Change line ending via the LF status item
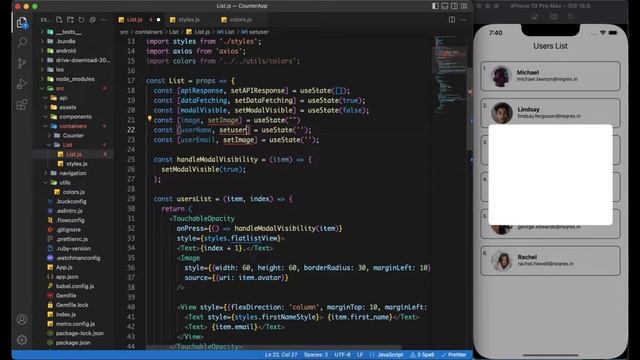This screenshot has width=640, height=360. point(360,355)
